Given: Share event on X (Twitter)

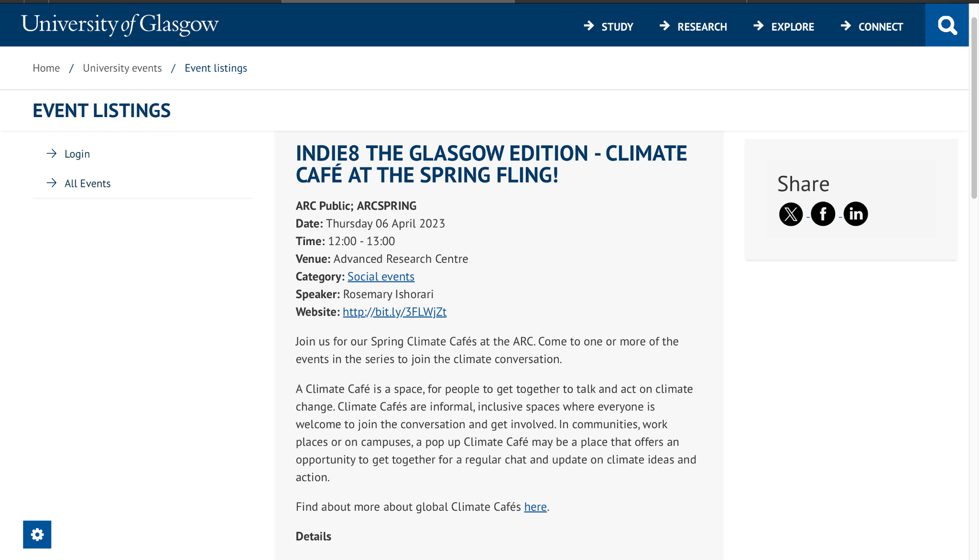Looking at the screenshot, I should (x=791, y=214).
